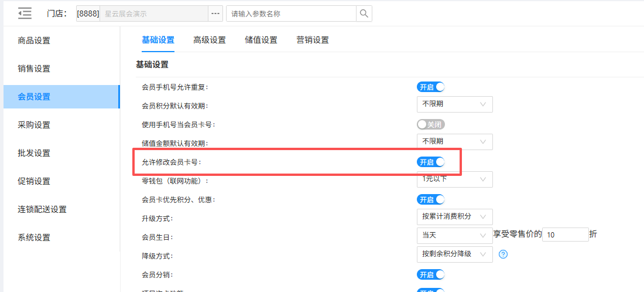Open the help icon beside 降级方式
Image resolution: width=644 pixels, height=292 pixels.
click(x=503, y=254)
